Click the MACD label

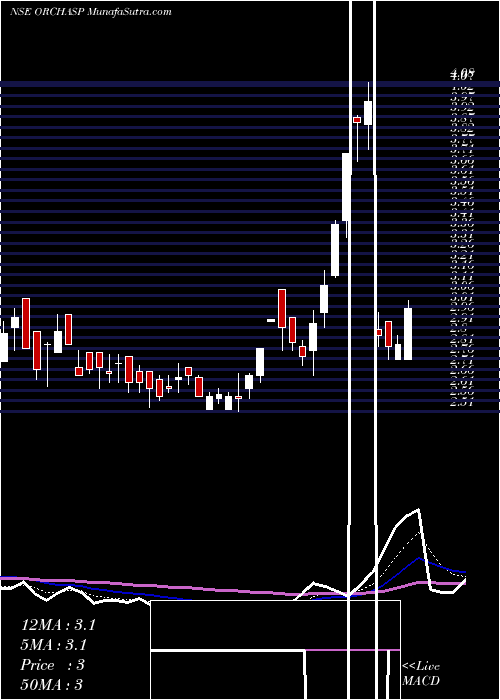point(421,681)
